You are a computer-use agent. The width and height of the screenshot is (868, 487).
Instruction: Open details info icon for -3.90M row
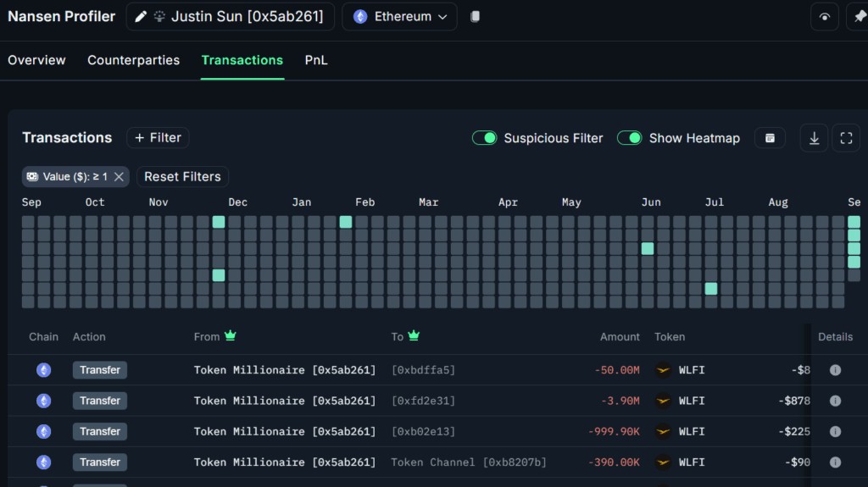835,401
